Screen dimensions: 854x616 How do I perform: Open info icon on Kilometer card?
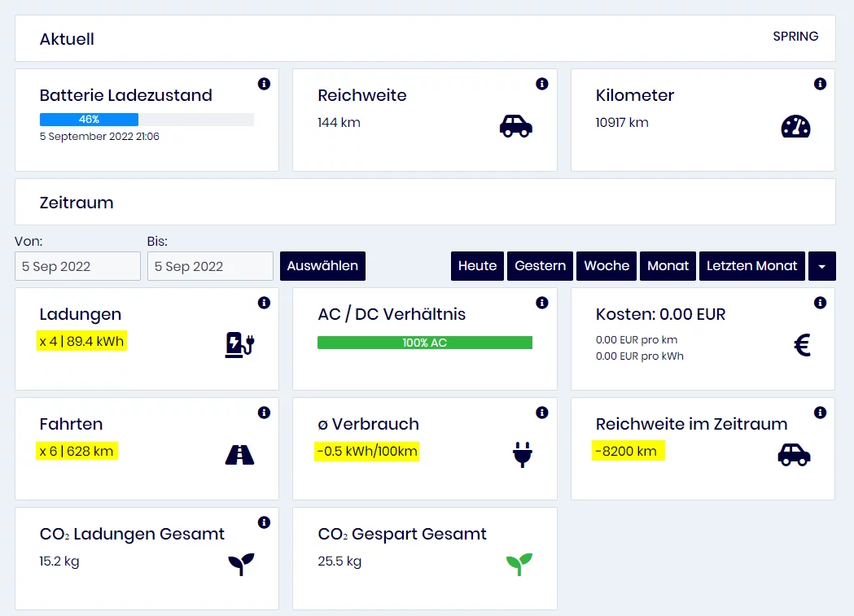[x=820, y=84]
